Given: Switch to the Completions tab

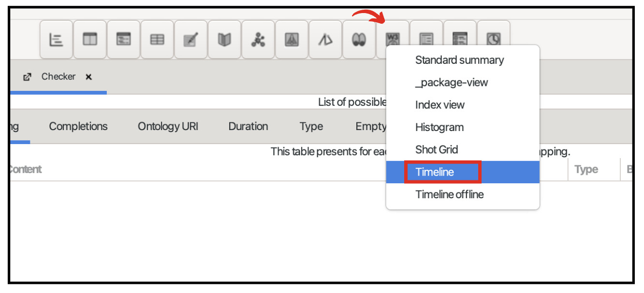Looking at the screenshot, I should (x=78, y=127).
